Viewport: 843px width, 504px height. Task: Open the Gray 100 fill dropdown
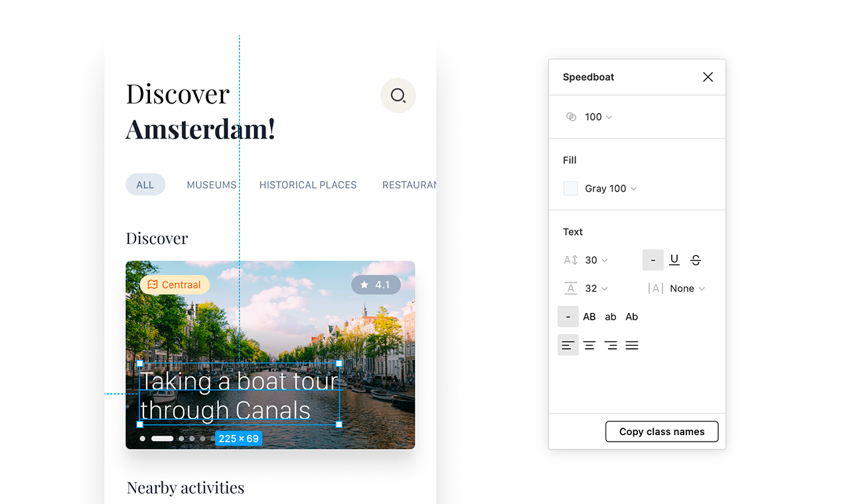[x=609, y=188]
